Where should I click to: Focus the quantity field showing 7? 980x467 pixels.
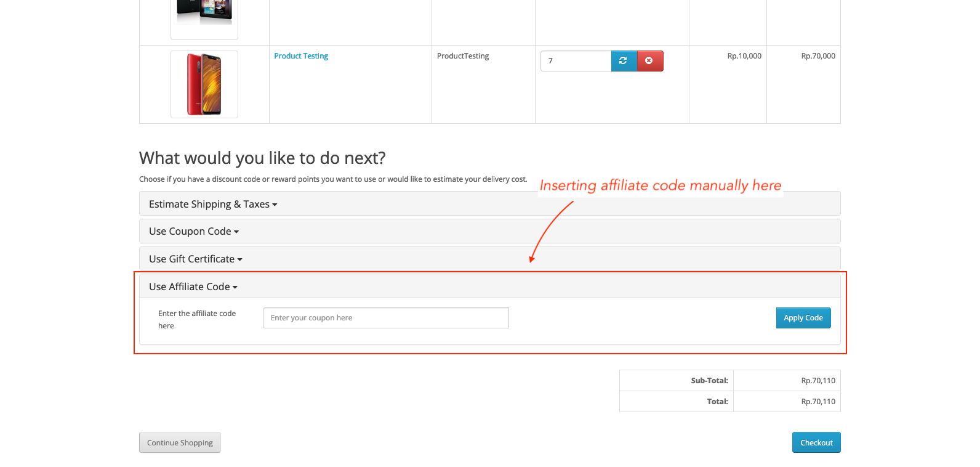click(575, 61)
